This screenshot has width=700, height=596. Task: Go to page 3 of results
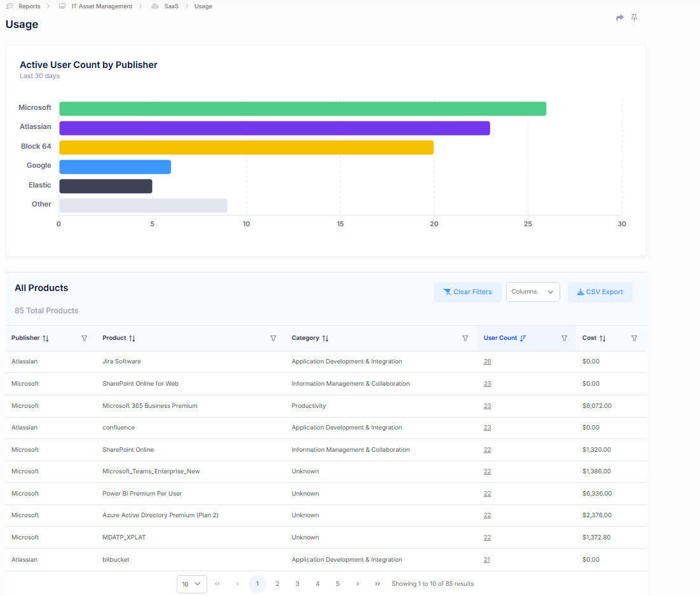point(298,584)
